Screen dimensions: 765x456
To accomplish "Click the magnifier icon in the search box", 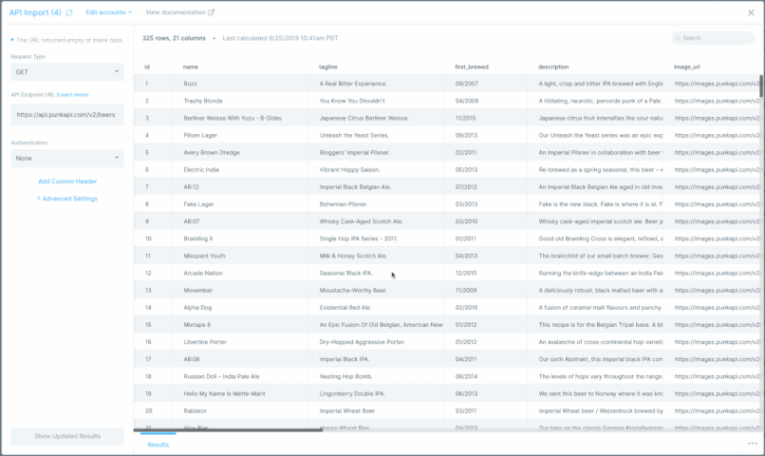I will click(678, 38).
